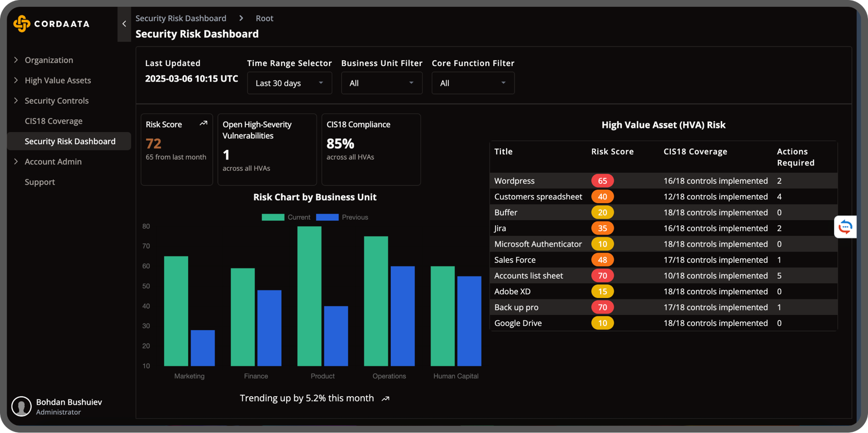Click the trending up arrow below the chart
Viewport: 868px width, 433px height.
pos(385,398)
